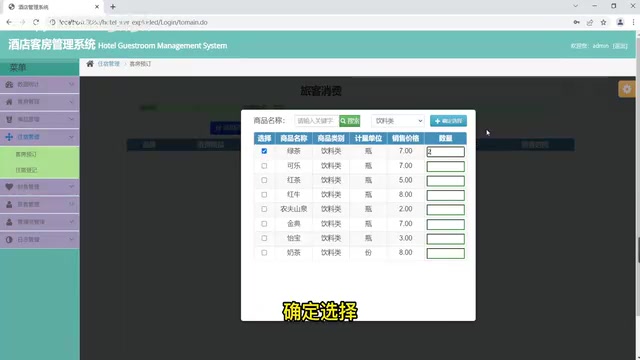Click the password key icon in the address bar
640x360 pixels.
coord(576,22)
